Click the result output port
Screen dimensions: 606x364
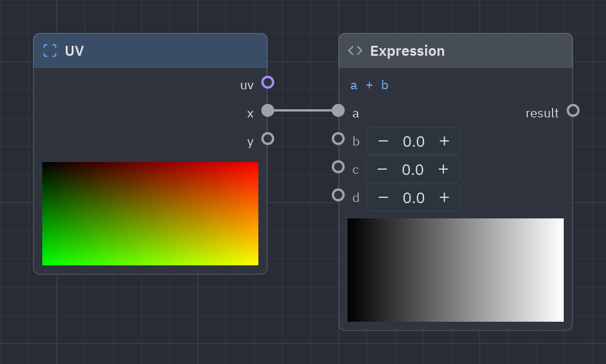point(573,110)
